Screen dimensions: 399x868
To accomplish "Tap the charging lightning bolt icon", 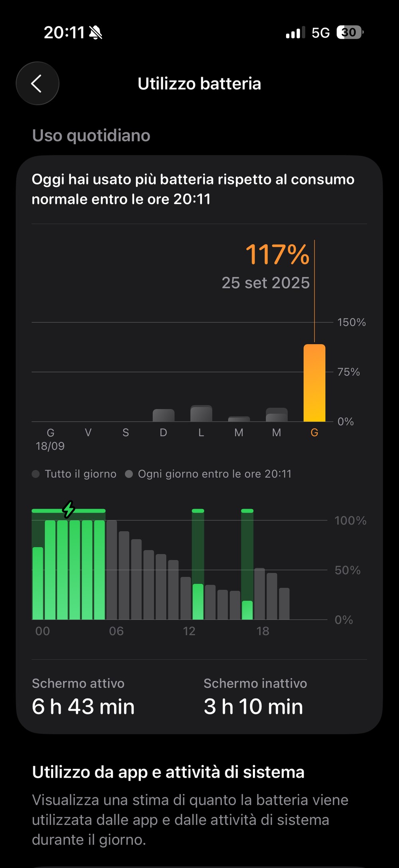I will pos(69,509).
